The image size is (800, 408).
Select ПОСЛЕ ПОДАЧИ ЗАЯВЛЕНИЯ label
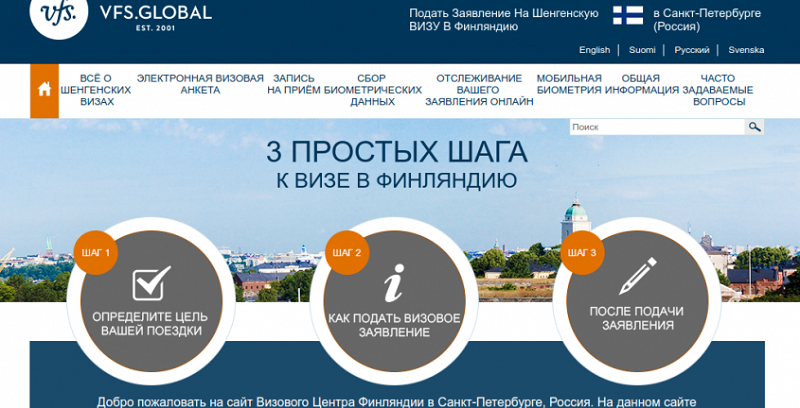click(637, 318)
